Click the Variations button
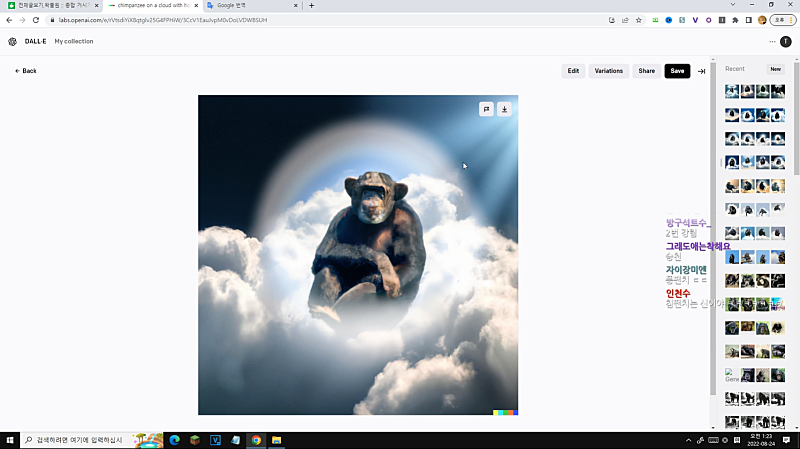800x449 pixels. pyautogui.click(x=608, y=71)
